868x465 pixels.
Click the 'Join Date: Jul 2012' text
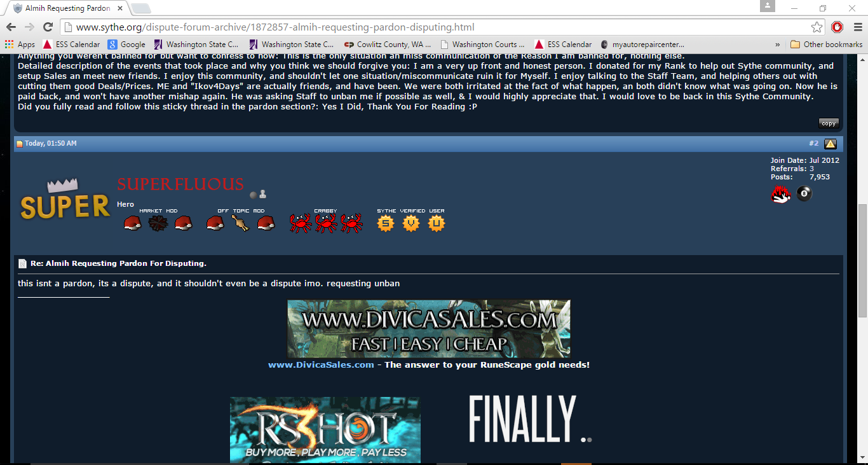pyautogui.click(x=805, y=160)
